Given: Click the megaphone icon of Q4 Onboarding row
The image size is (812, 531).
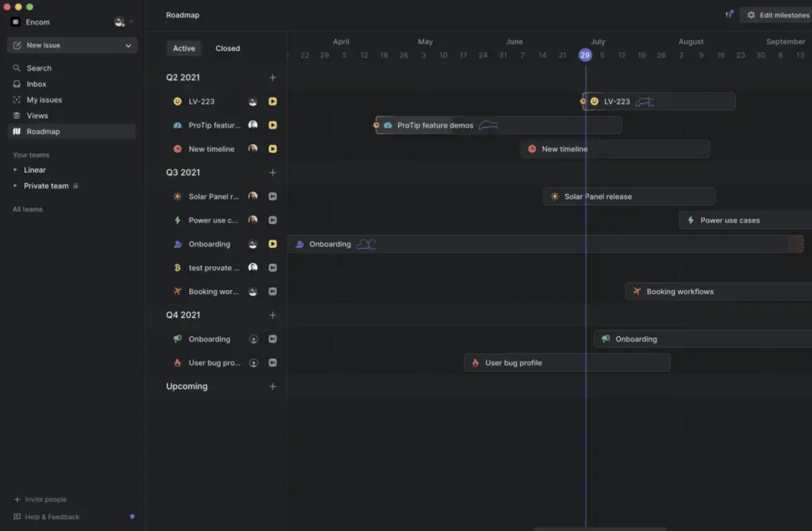Looking at the screenshot, I should (178, 339).
